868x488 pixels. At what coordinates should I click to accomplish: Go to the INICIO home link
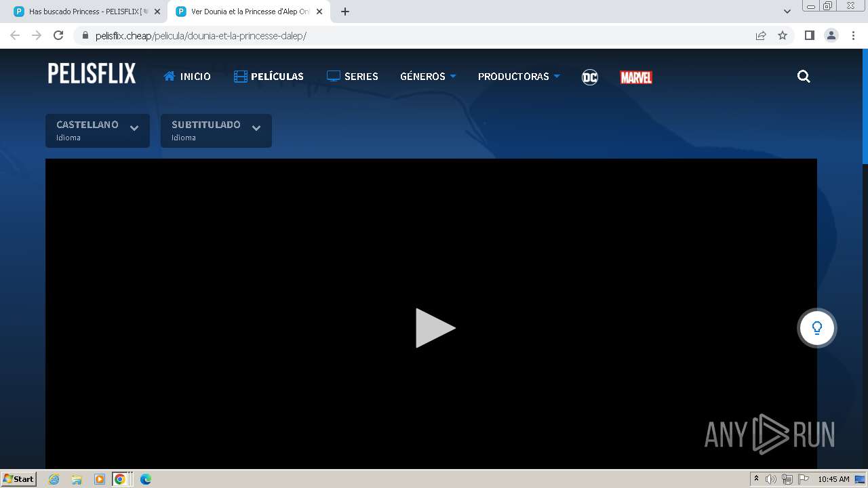coord(187,77)
